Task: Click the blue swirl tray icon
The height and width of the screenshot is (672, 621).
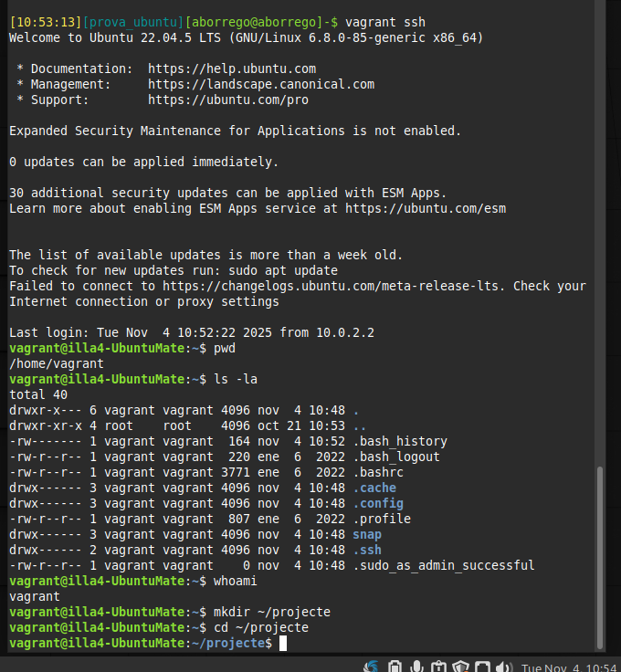Action: pyautogui.click(x=371, y=667)
